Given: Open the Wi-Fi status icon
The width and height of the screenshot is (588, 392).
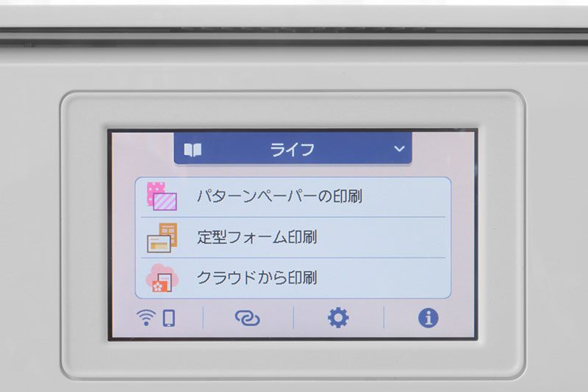Looking at the screenshot, I should [146, 318].
